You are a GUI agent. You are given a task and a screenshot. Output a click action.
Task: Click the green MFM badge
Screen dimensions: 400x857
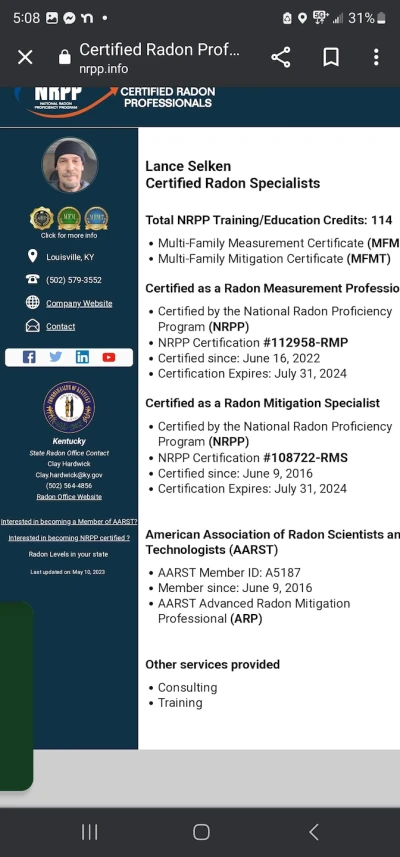pos(69,218)
